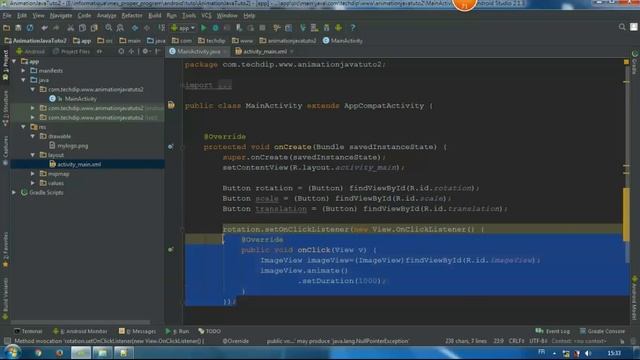
Task: Open the VCS menu
Action: (206, 16)
